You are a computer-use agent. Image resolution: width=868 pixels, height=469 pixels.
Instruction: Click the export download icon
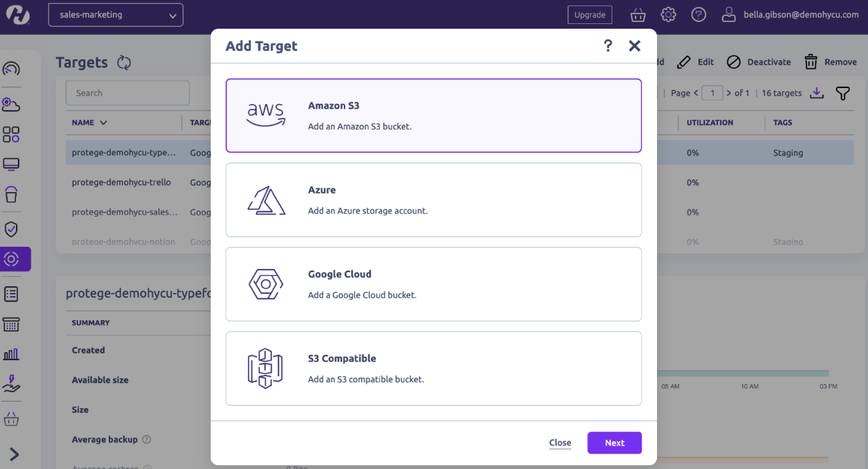tap(817, 93)
